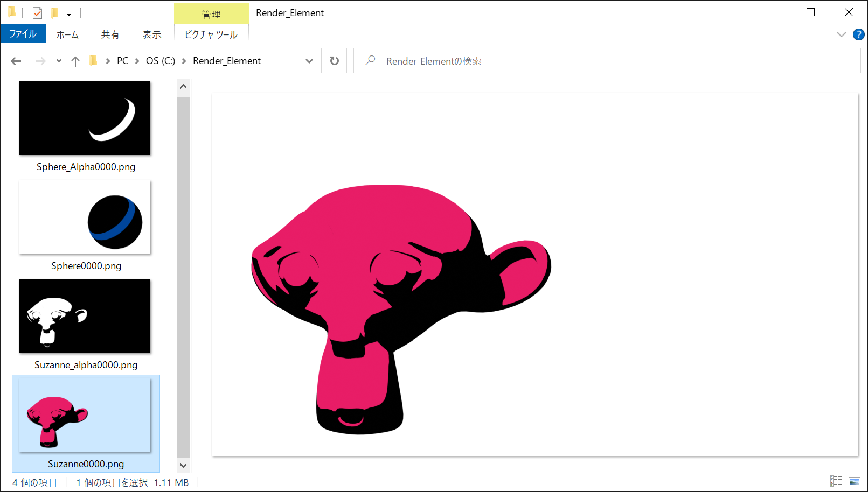Click the folder icon in address bar
The width and height of the screenshot is (868, 492).
point(93,60)
